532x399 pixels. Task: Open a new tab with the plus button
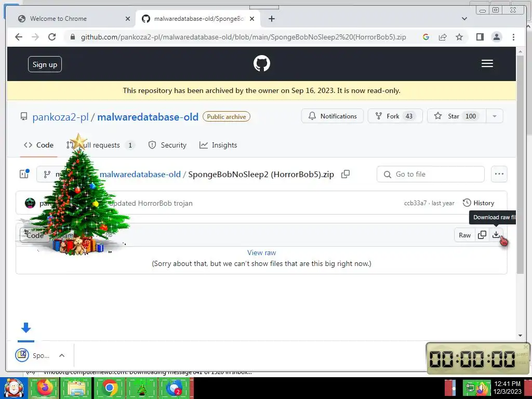[x=271, y=19]
